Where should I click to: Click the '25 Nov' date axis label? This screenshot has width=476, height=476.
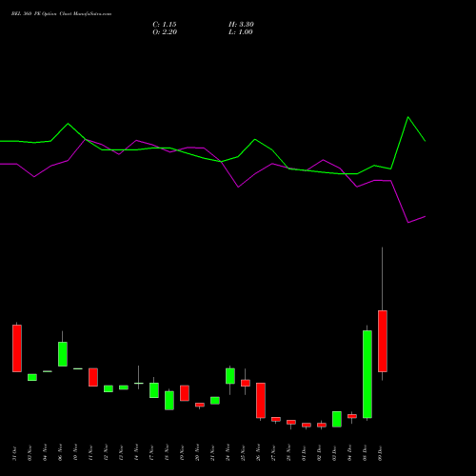point(243,452)
